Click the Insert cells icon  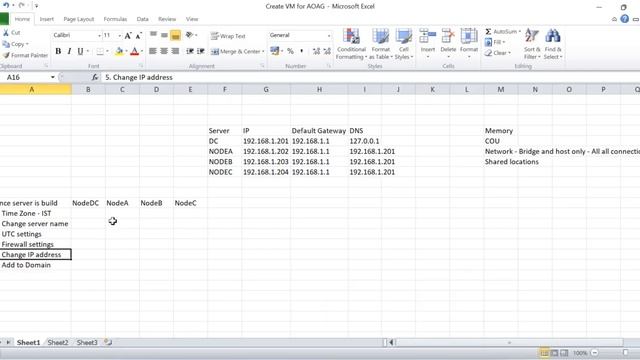[x=427, y=37]
